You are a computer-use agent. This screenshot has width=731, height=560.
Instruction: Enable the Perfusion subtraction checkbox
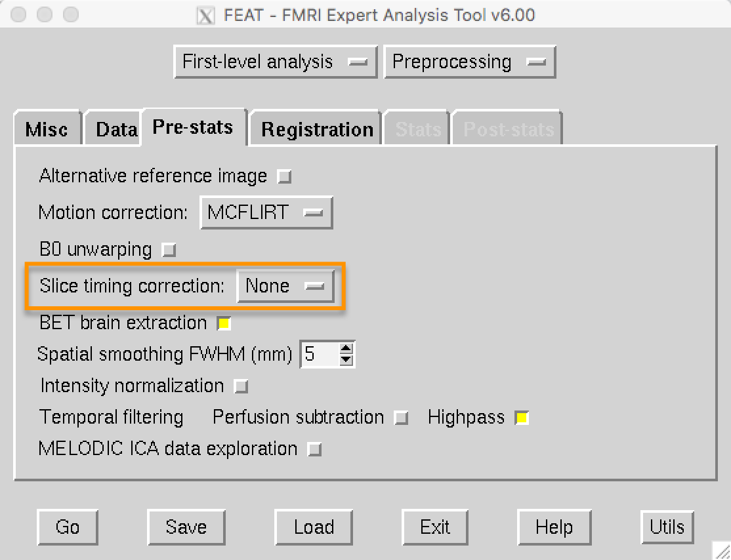(401, 418)
